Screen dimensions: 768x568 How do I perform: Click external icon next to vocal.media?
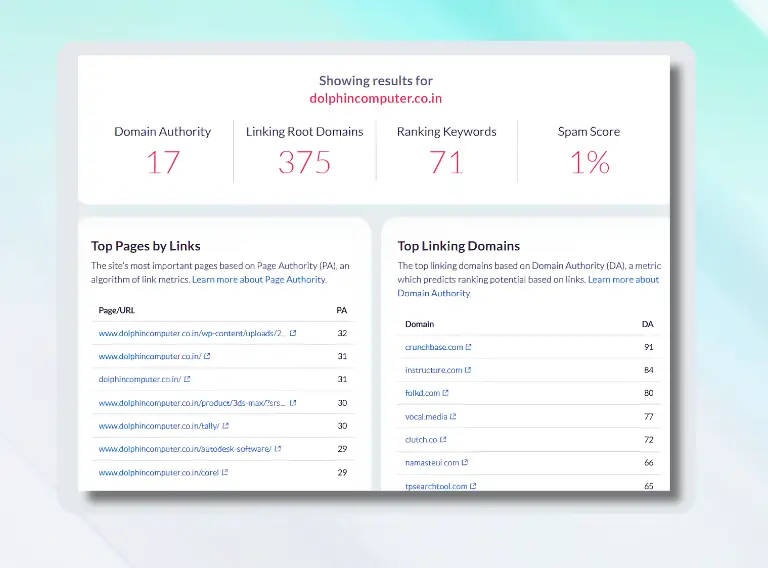point(453,416)
